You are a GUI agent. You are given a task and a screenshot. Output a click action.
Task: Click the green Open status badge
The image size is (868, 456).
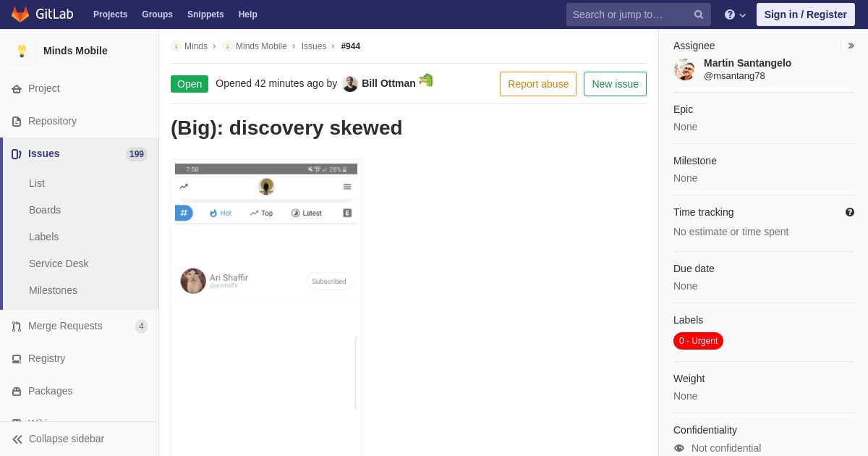[x=190, y=84]
